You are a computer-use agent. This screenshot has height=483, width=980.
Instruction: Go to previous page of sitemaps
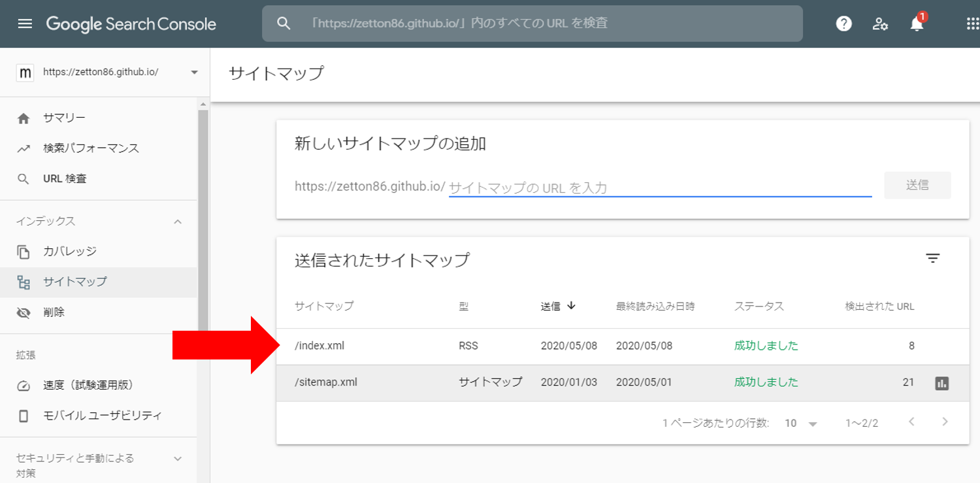911,422
